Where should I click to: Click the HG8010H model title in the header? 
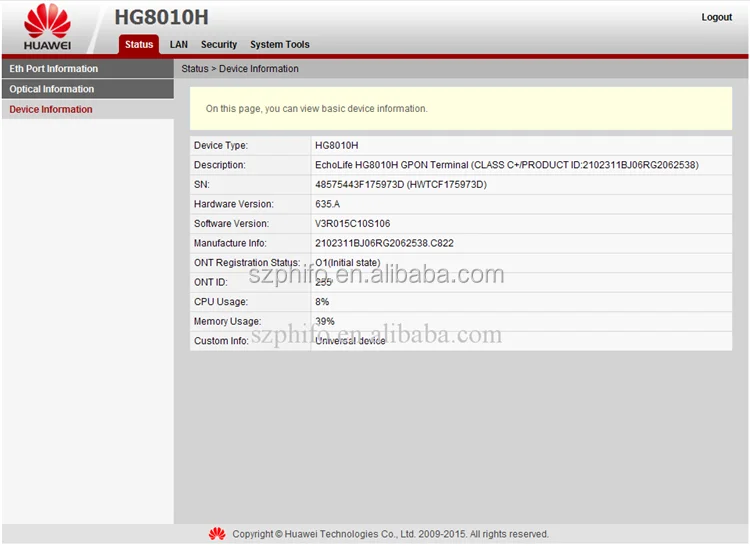click(x=161, y=18)
